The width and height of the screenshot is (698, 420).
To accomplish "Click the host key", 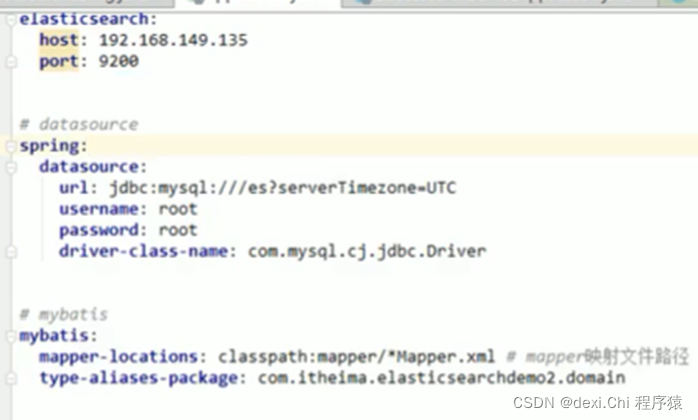I will tap(59, 40).
